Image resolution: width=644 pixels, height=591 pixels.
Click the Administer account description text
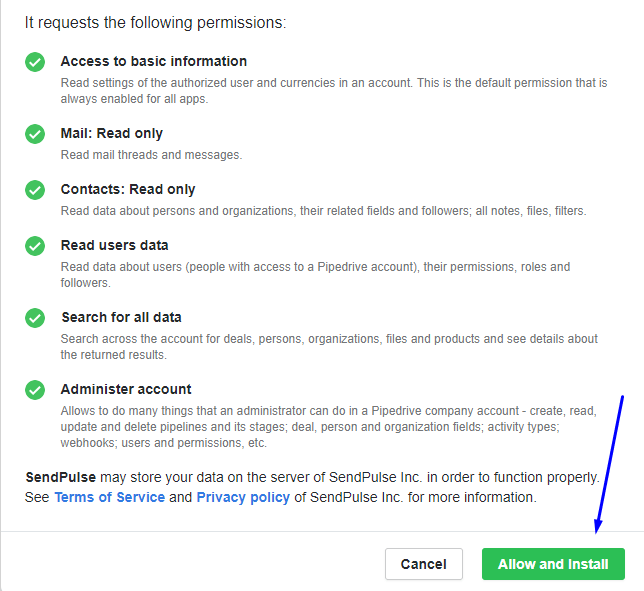(x=329, y=427)
